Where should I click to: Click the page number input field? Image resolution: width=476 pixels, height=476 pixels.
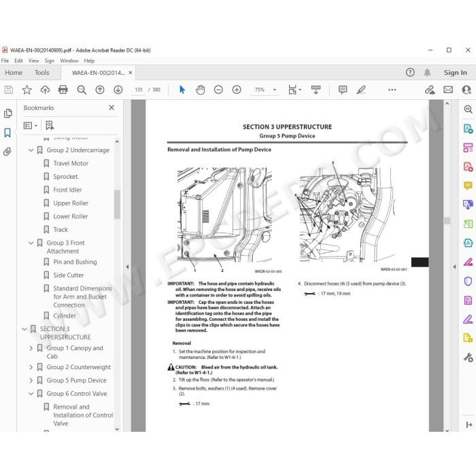pos(139,90)
